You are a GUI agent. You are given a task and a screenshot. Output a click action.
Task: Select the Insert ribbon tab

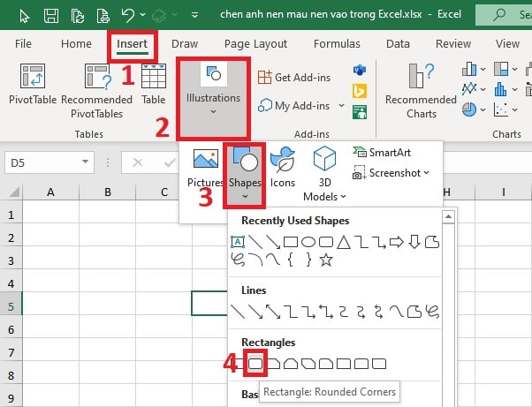(132, 44)
